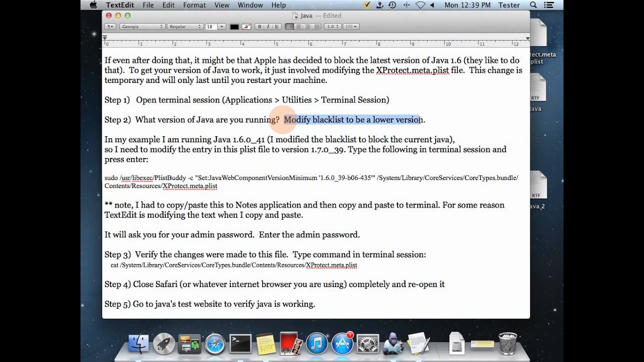Screen dimensions: 644x362
Task: Click the gorilla app icon in dock
Action: [x=393, y=344]
